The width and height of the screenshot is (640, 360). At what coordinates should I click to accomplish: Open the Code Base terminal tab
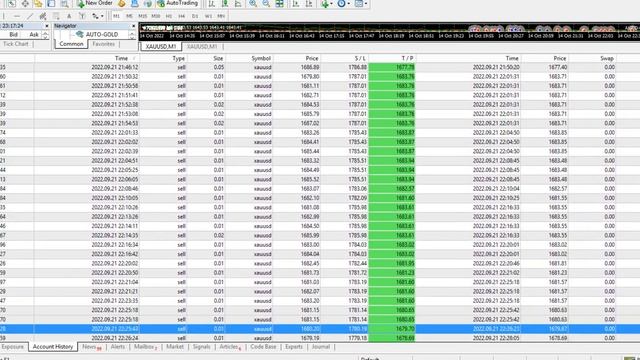coord(263,347)
